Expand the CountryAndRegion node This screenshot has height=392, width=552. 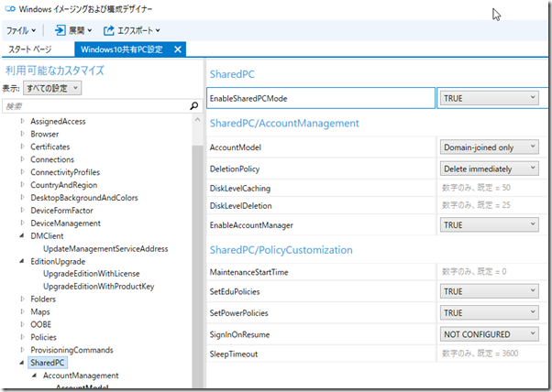[x=23, y=185]
